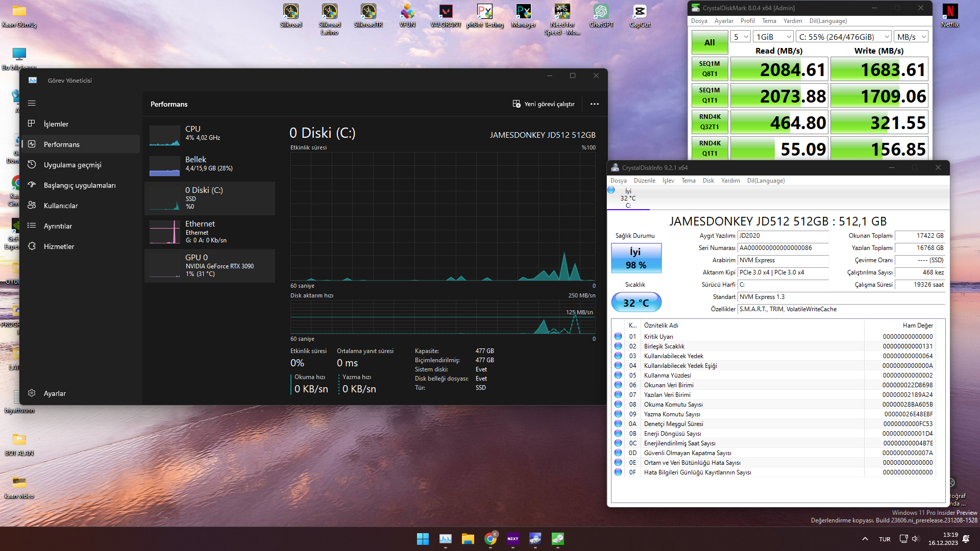Run the SEQ1M Q8T1 benchmark

tap(709, 69)
